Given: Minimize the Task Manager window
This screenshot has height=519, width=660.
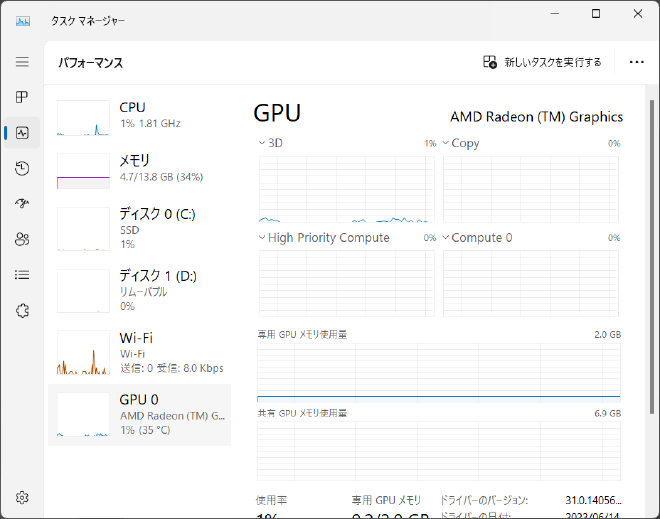Looking at the screenshot, I should tap(555, 14).
